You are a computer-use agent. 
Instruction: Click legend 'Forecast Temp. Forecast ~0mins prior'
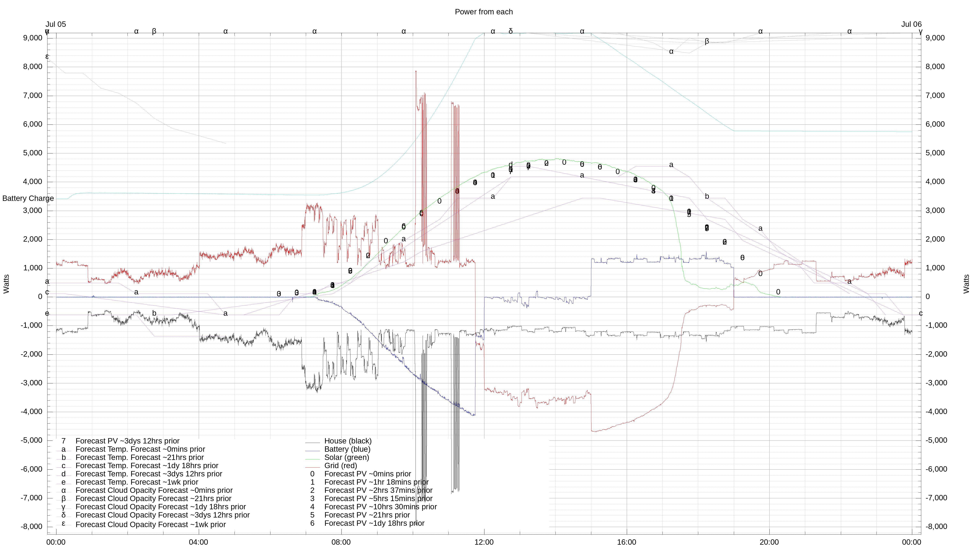click(x=140, y=449)
